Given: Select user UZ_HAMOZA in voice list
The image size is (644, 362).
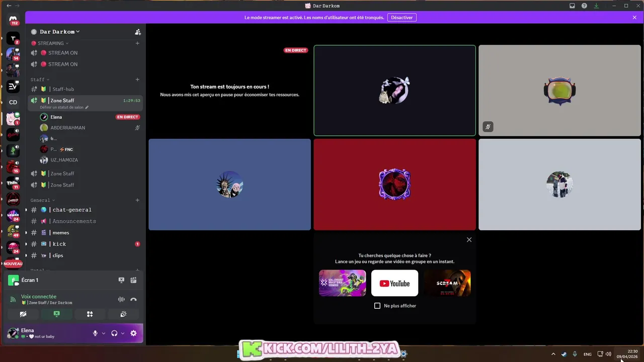Looking at the screenshot, I should 90,160.
